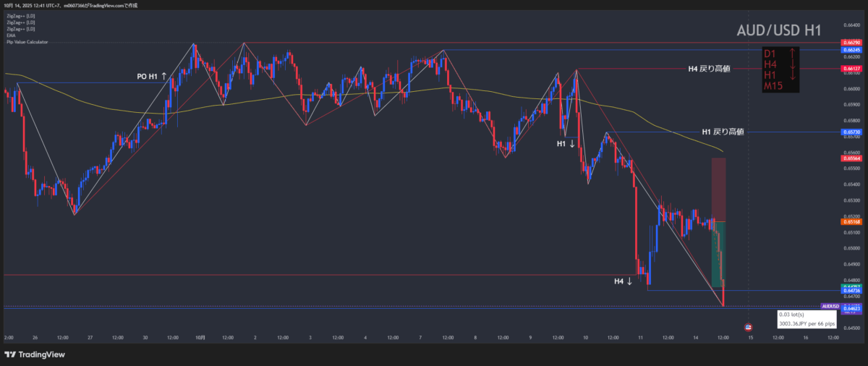The width and height of the screenshot is (868, 366).
Task: Select the H4 down-arrow annotation
Action: pyautogui.click(x=623, y=281)
